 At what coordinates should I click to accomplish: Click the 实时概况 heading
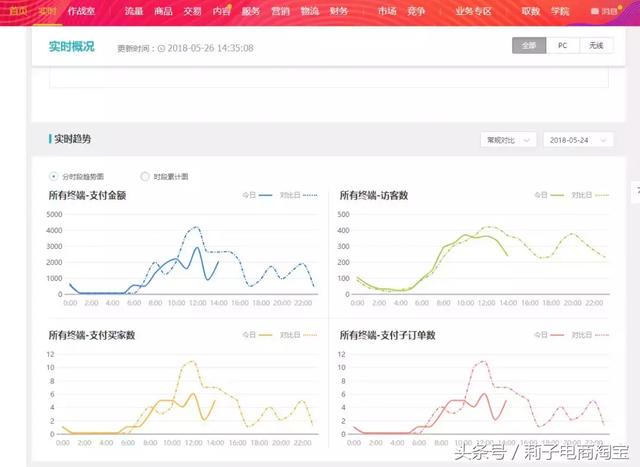pyautogui.click(x=71, y=47)
